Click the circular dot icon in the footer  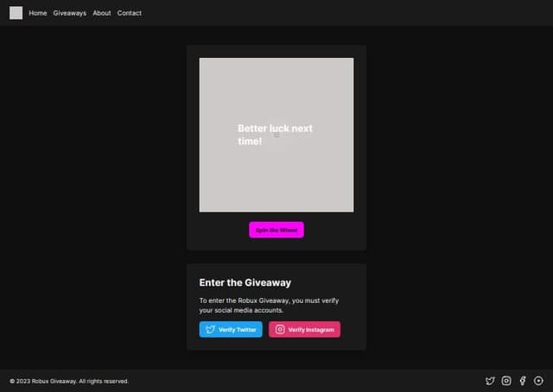[538, 381]
